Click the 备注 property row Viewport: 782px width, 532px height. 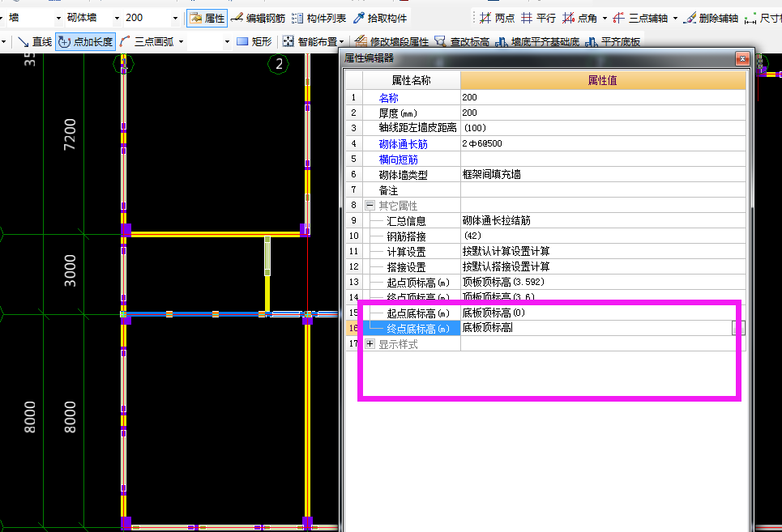coord(412,190)
